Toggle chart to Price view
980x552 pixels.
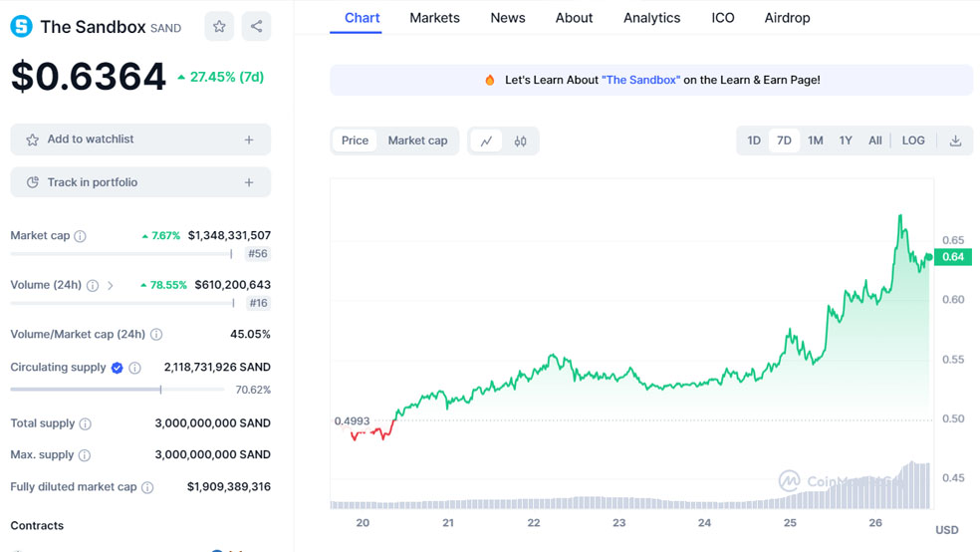355,140
